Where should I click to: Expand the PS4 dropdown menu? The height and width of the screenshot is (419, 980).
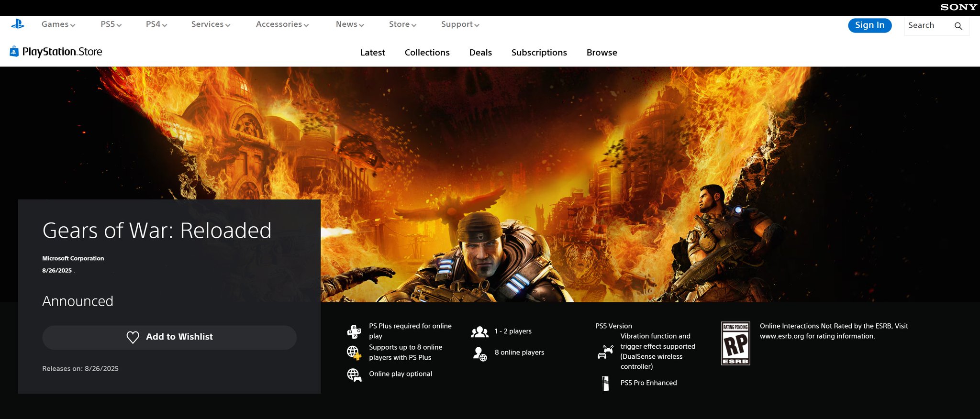(x=156, y=24)
